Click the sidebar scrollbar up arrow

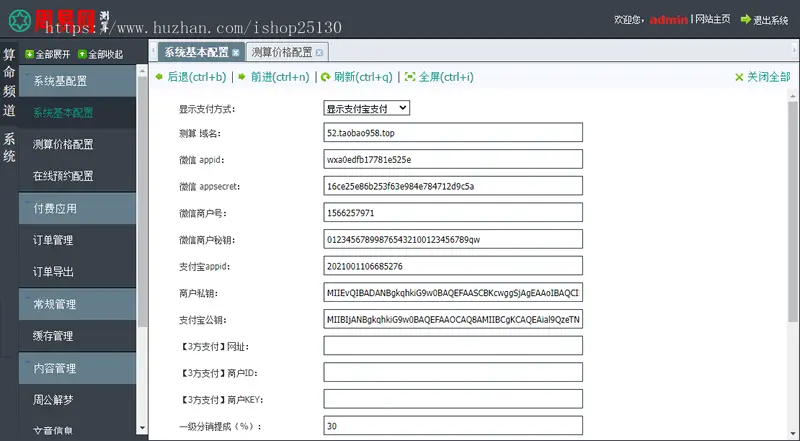pos(142,71)
